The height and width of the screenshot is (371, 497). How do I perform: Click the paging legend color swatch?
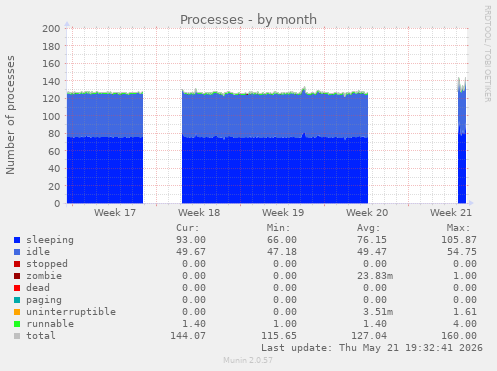pos(17,300)
